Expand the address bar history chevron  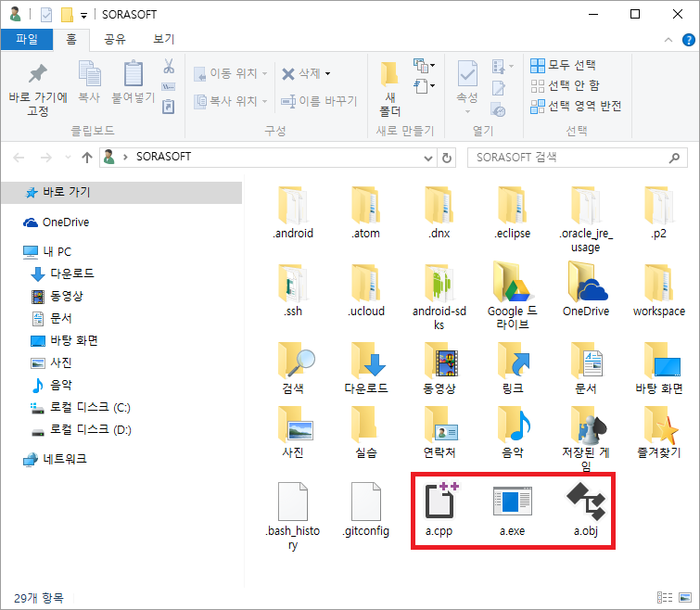427,158
